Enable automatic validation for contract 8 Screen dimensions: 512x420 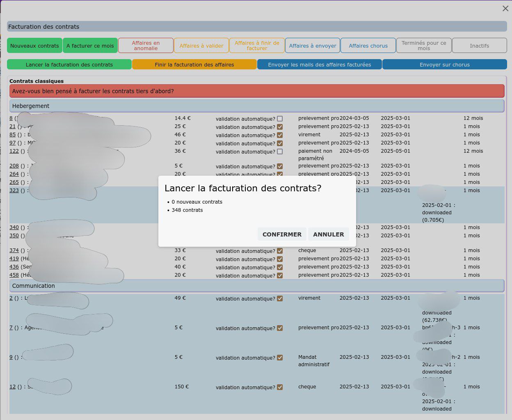(280, 119)
